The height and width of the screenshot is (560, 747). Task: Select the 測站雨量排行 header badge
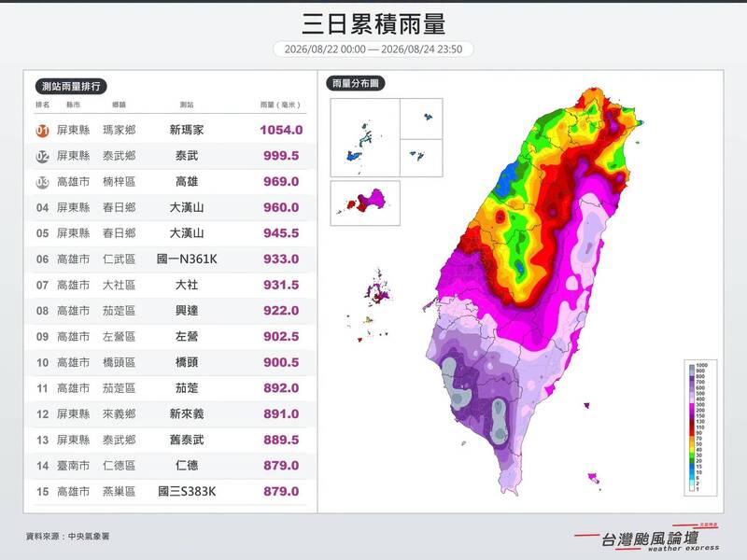(71, 86)
